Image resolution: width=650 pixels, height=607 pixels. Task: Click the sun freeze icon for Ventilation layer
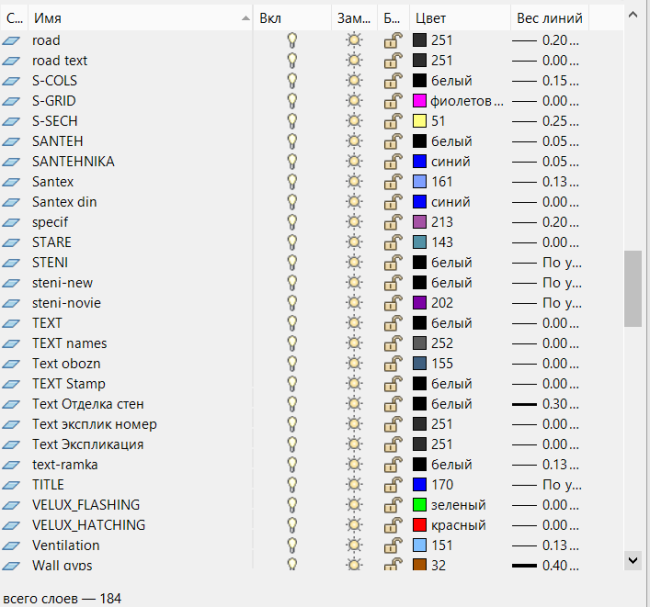(x=353, y=545)
